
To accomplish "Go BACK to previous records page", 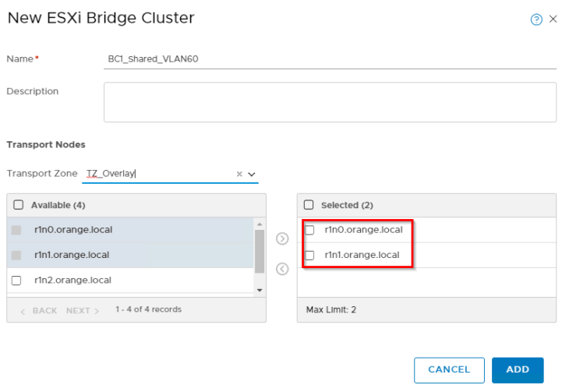I will [39, 310].
